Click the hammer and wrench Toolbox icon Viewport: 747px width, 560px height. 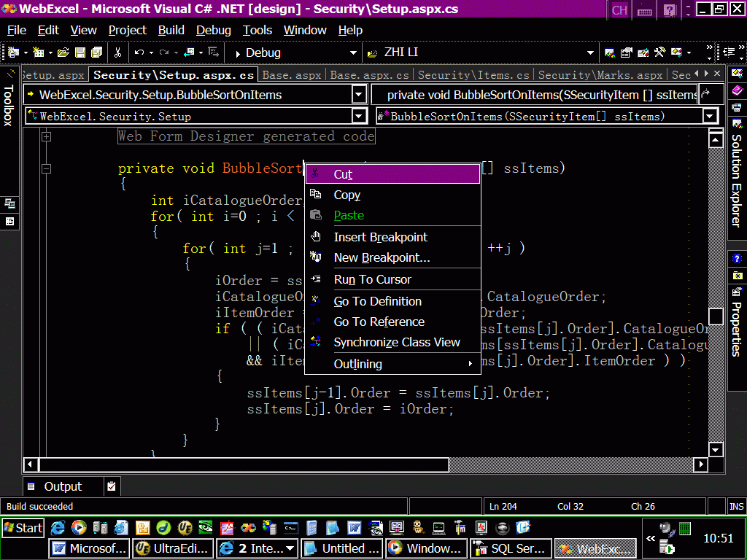[659, 52]
